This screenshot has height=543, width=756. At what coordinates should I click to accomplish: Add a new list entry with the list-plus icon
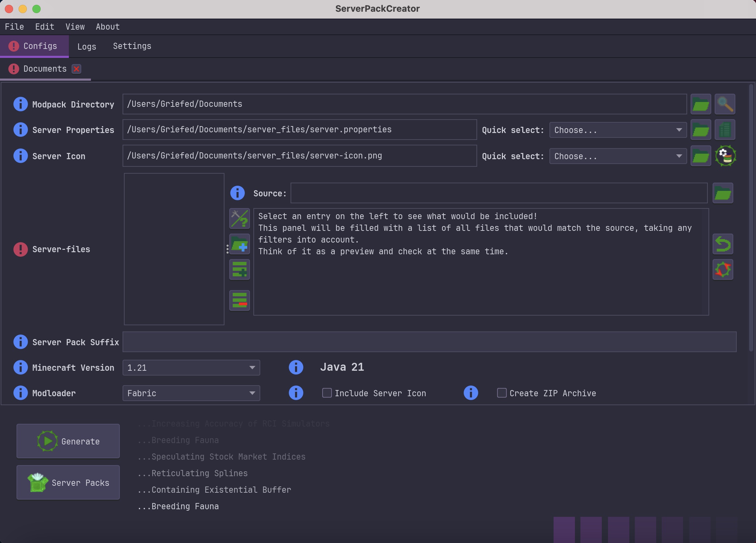point(240,269)
